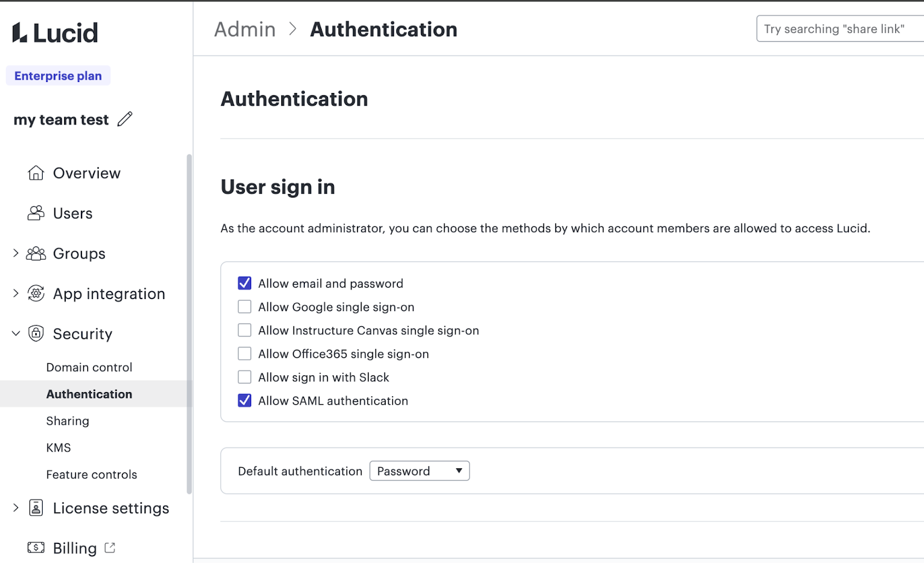
Task: Click the Security shield lock icon
Action: pos(36,334)
